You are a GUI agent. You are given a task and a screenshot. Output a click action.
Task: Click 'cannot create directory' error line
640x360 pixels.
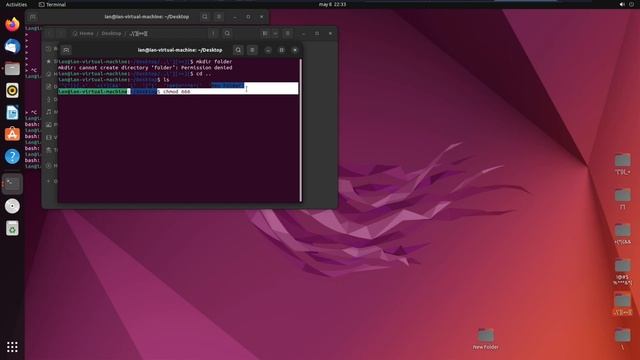(145, 68)
